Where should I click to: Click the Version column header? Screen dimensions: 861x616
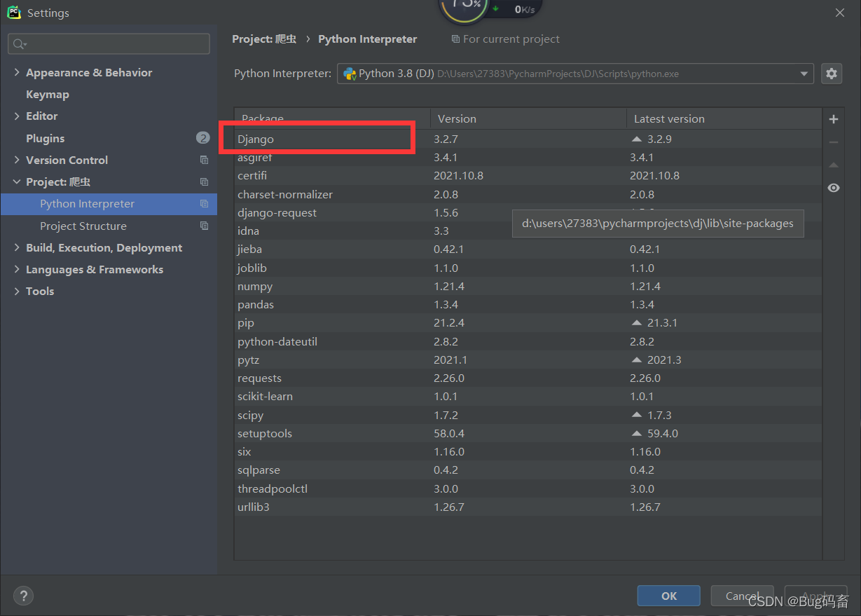click(528, 118)
